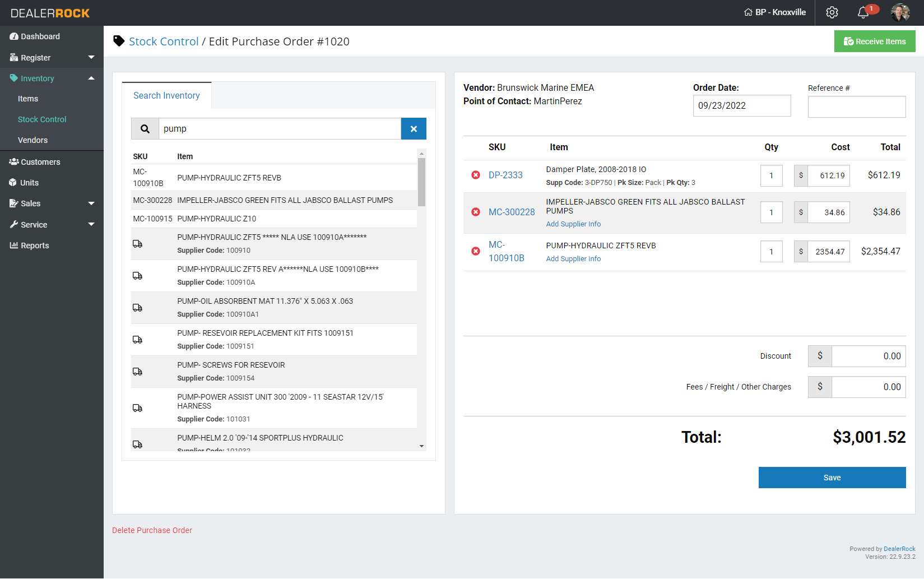Open Vendors under Inventory
Image resolution: width=924 pixels, height=579 pixels.
click(32, 140)
